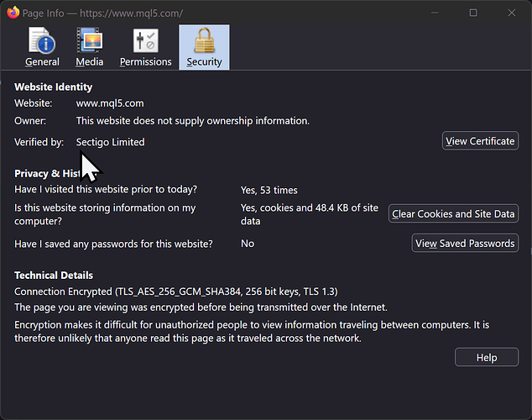
Task: Click the 'Owner:' label
Action: [30, 121]
